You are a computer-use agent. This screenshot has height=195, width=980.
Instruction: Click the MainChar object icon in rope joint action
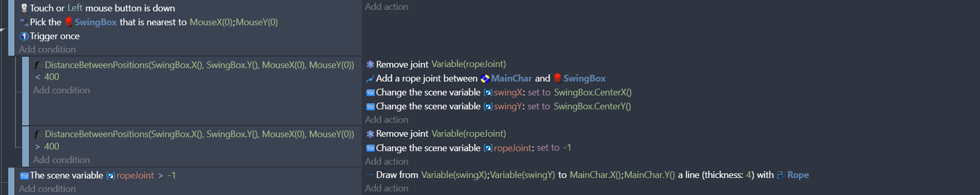coord(485,78)
